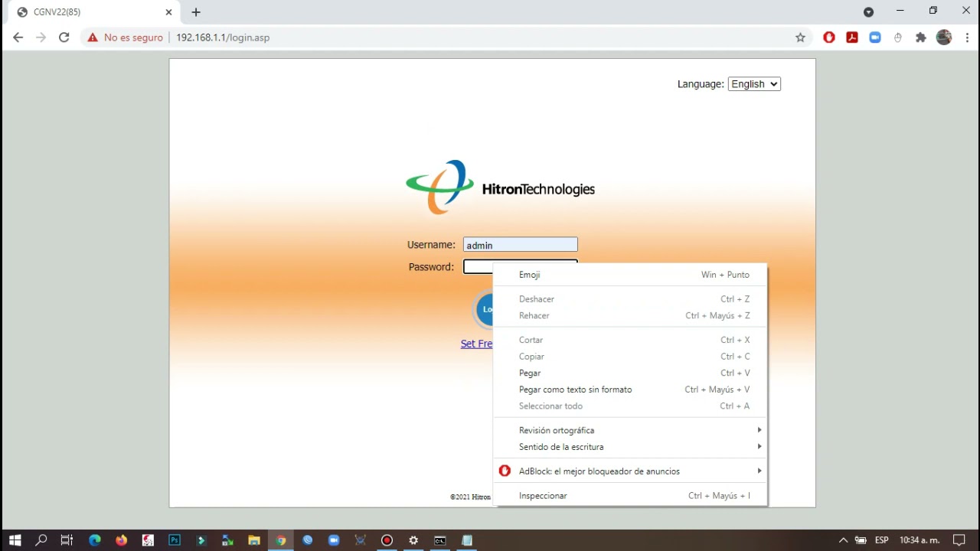
Task: Click the battery icon in the system tray
Action: pos(861,540)
